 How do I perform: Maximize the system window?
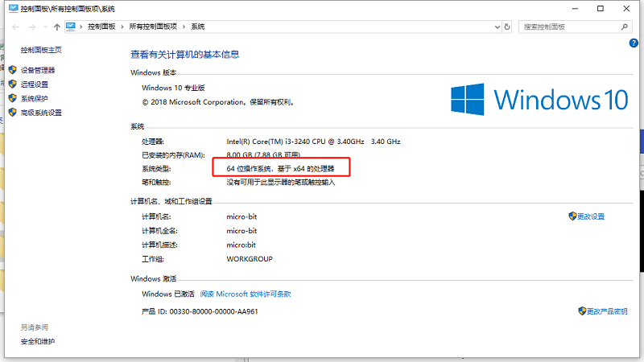601,9
